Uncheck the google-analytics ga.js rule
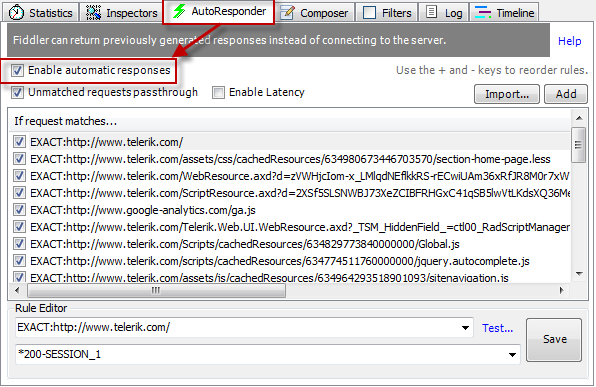This screenshot has width=596, height=387. (19, 210)
